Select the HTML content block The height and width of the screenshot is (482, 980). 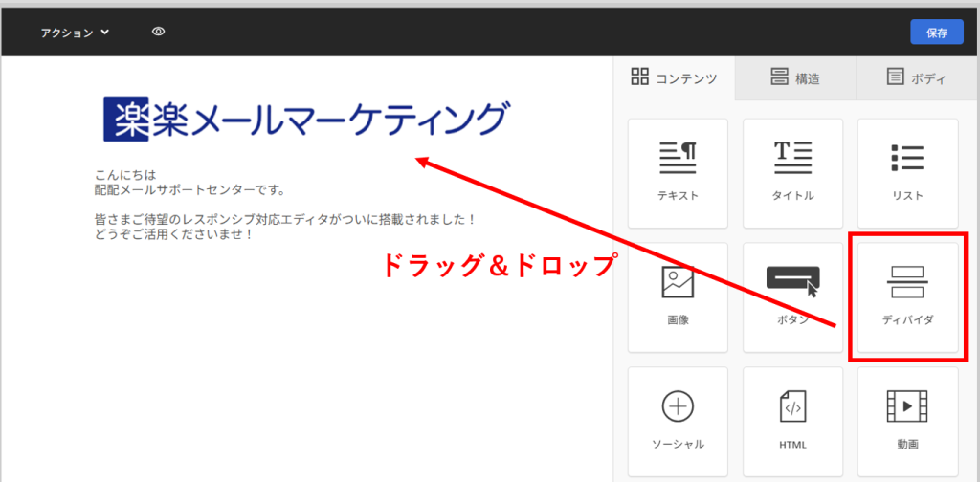pos(792,422)
